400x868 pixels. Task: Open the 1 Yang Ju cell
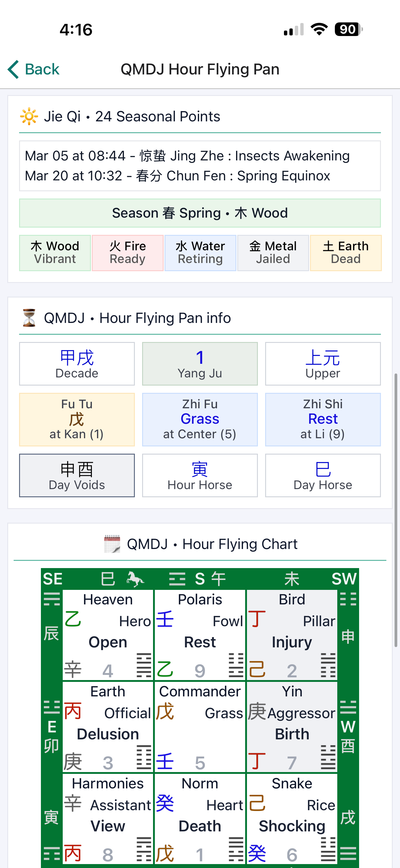tap(200, 364)
